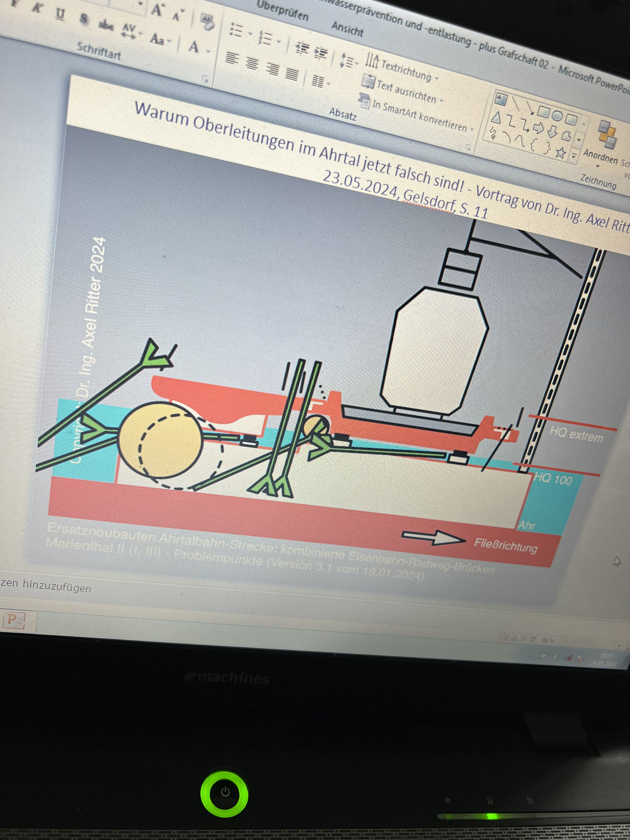Select 5-point star shape
The height and width of the screenshot is (840, 630).
point(560,153)
